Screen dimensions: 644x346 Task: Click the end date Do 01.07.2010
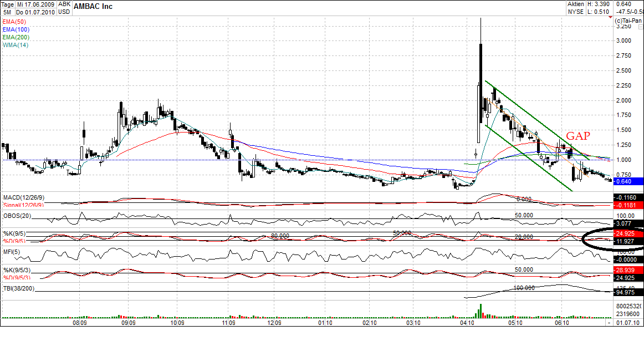pyautogui.click(x=35, y=12)
